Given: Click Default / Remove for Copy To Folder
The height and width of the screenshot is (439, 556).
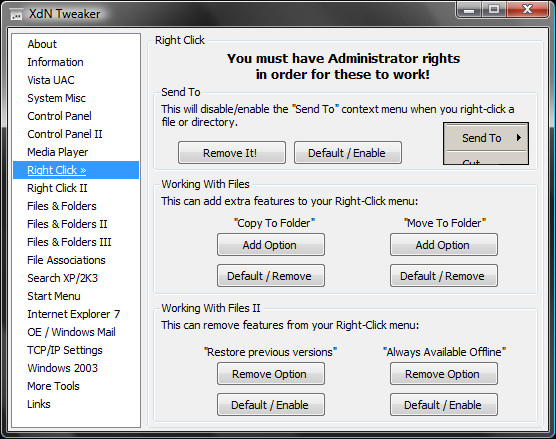Looking at the screenshot, I should (x=271, y=276).
